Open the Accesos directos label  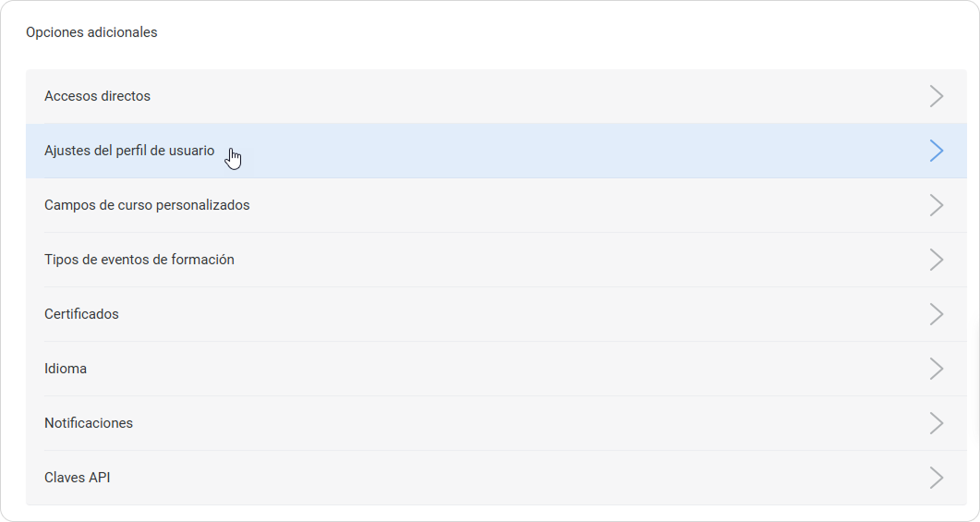[97, 96]
